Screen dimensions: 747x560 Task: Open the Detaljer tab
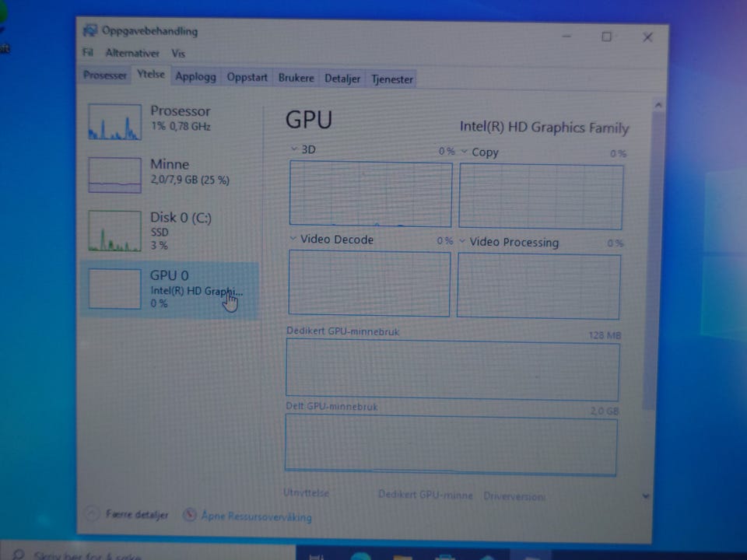pos(342,79)
